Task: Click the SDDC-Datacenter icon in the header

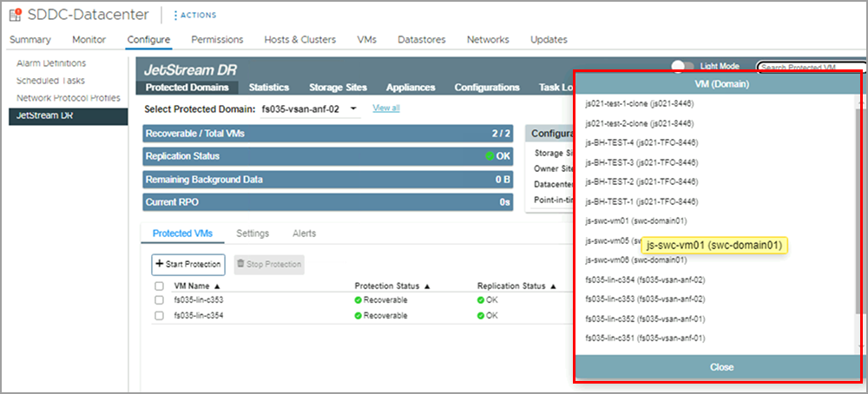Action: point(16,15)
